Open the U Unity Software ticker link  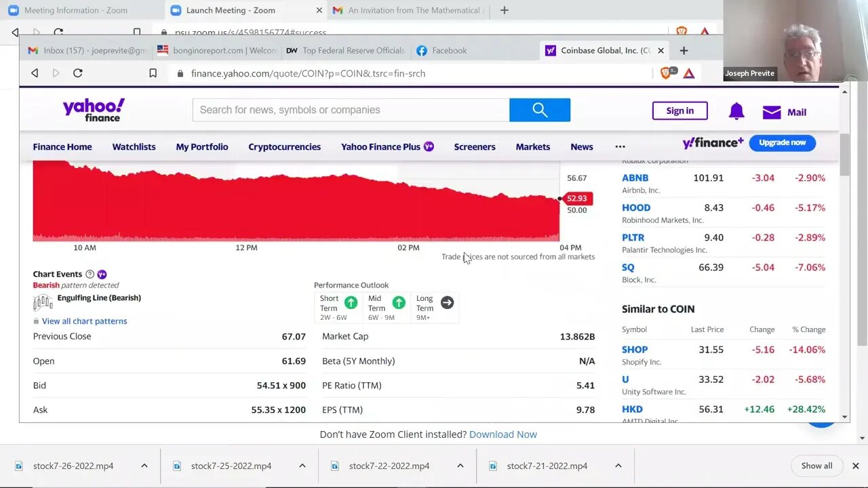click(x=625, y=379)
